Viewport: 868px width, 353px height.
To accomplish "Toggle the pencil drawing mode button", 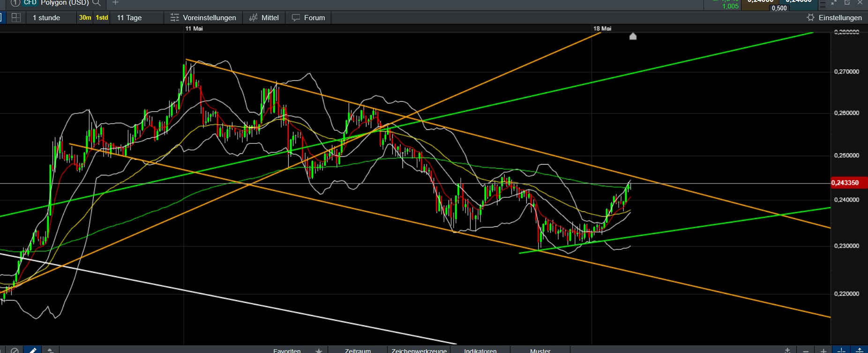I will (32, 350).
